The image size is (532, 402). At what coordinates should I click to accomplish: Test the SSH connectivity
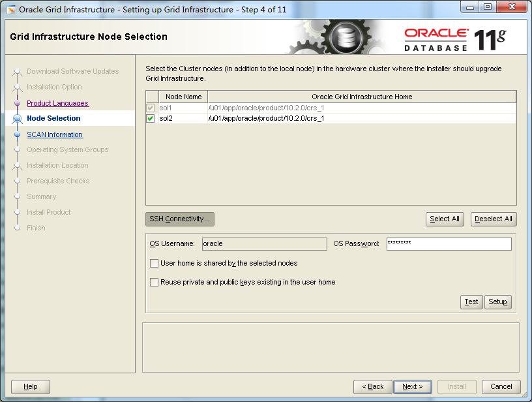pos(471,302)
